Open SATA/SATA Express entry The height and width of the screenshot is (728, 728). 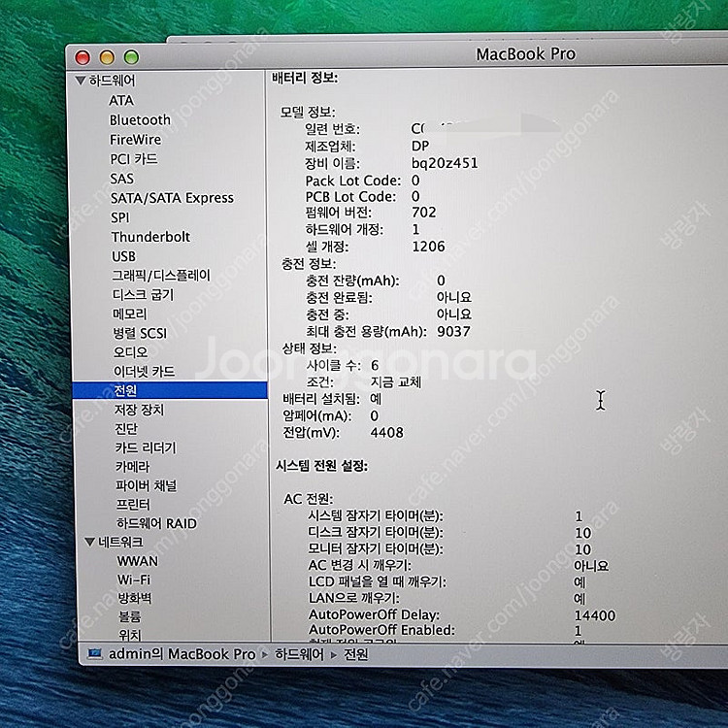pyautogui.click(x=172, y=198)
